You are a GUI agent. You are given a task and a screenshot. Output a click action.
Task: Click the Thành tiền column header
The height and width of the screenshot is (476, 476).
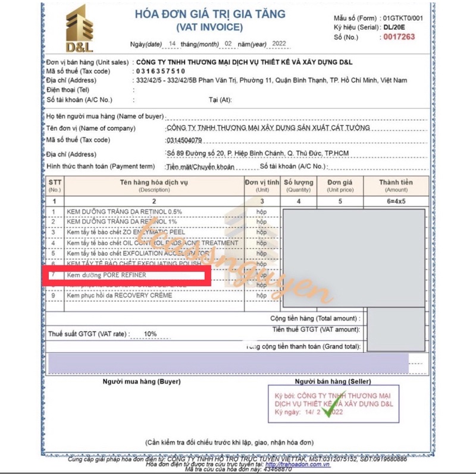[x=396, y=186]
